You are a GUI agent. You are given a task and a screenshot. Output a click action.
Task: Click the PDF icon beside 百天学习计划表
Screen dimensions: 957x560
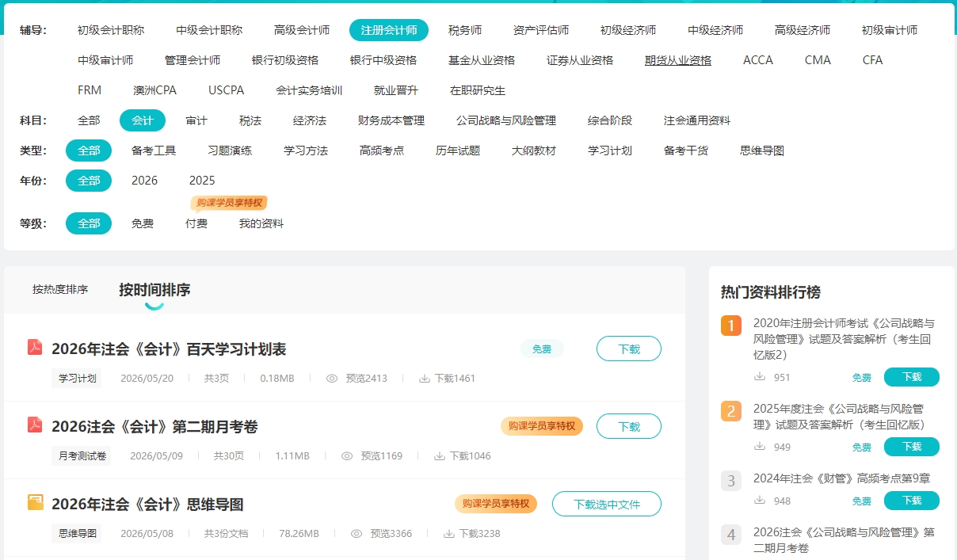[x=35, y=347]
